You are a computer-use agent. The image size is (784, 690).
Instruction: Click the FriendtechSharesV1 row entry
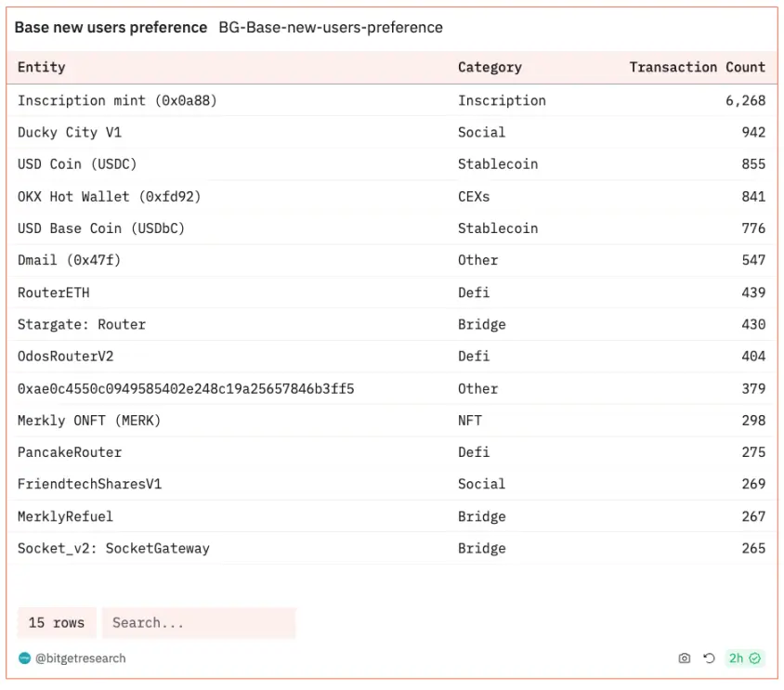[x=89, y=484]
